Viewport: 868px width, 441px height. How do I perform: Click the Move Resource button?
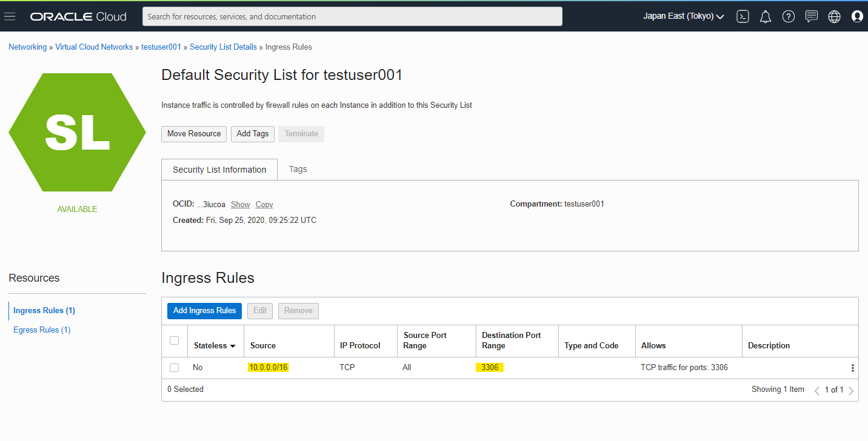[x=194, y=134]
